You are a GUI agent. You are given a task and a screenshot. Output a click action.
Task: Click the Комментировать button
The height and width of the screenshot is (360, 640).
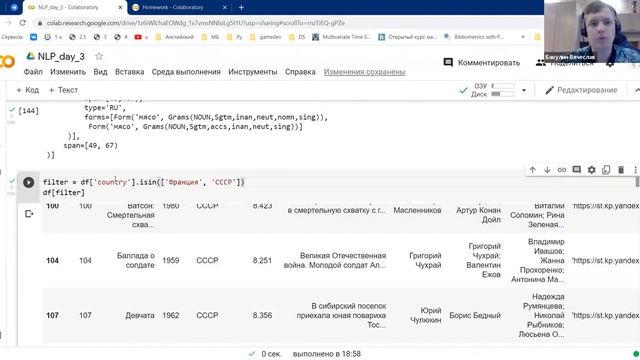482,62
